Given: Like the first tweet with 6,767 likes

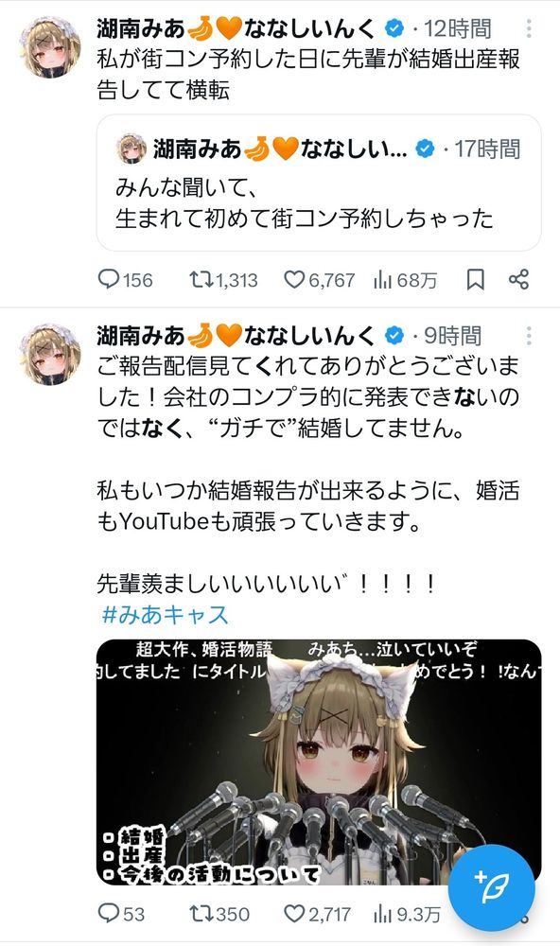Looking at the screenshot, I should click(x=319, y=280).
